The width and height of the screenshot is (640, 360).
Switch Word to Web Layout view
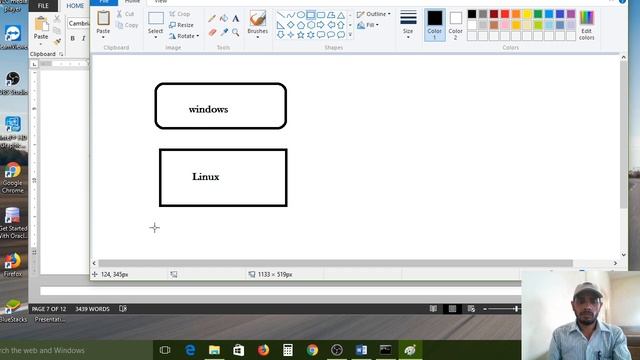[x=471, y=309]
